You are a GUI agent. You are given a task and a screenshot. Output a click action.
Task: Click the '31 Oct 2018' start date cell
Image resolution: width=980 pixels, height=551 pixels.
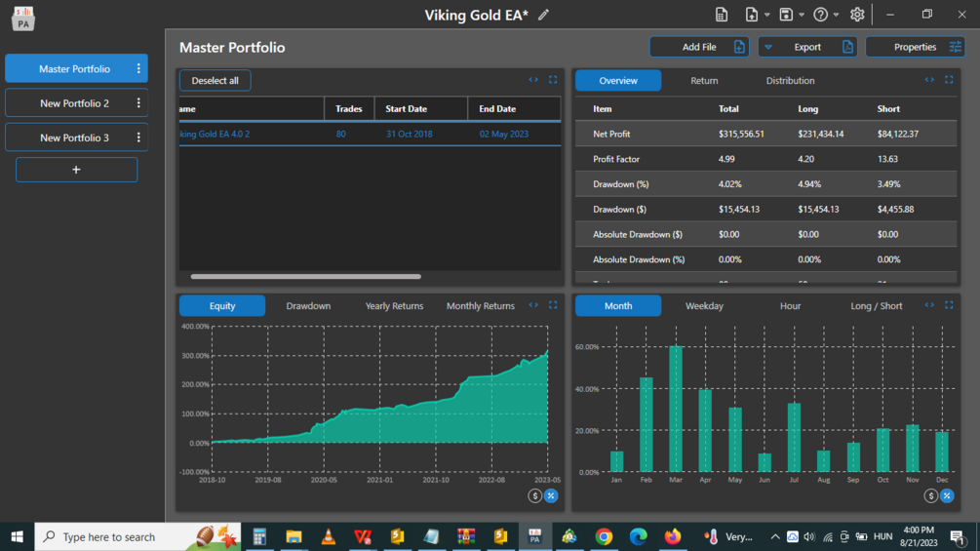click(409, 134)
